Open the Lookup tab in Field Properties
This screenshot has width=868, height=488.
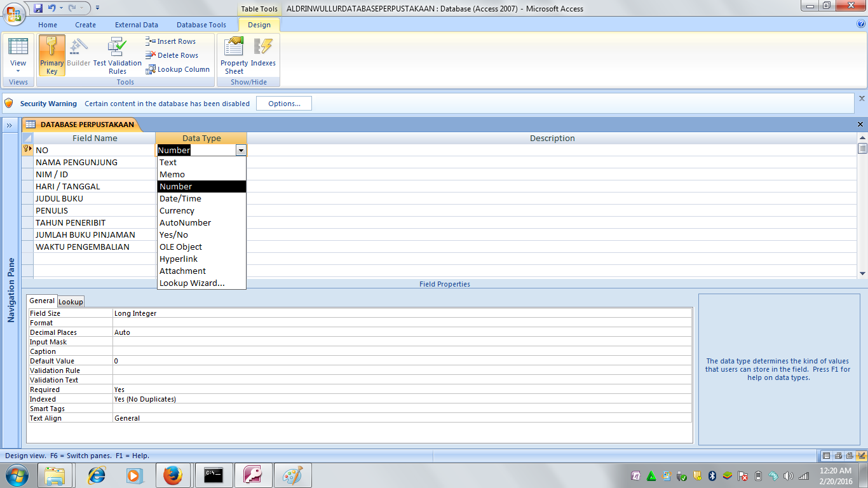click(x=71, y=301)
